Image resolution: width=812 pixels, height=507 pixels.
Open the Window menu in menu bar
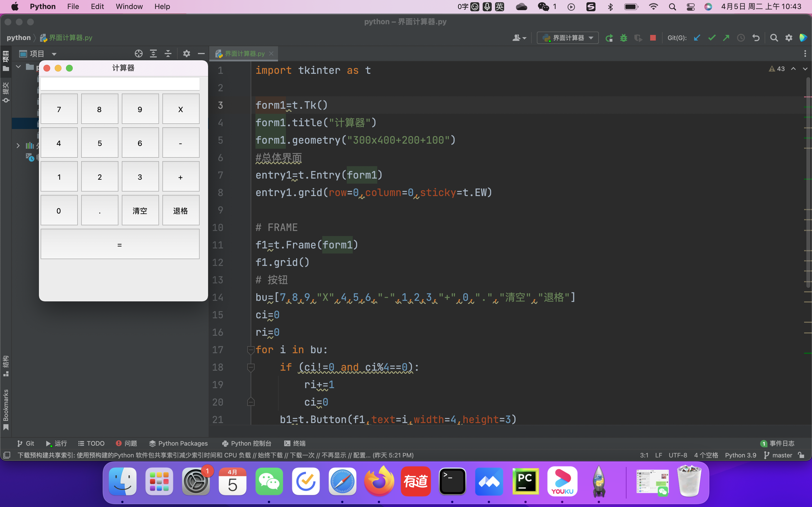tap(129, 6)
